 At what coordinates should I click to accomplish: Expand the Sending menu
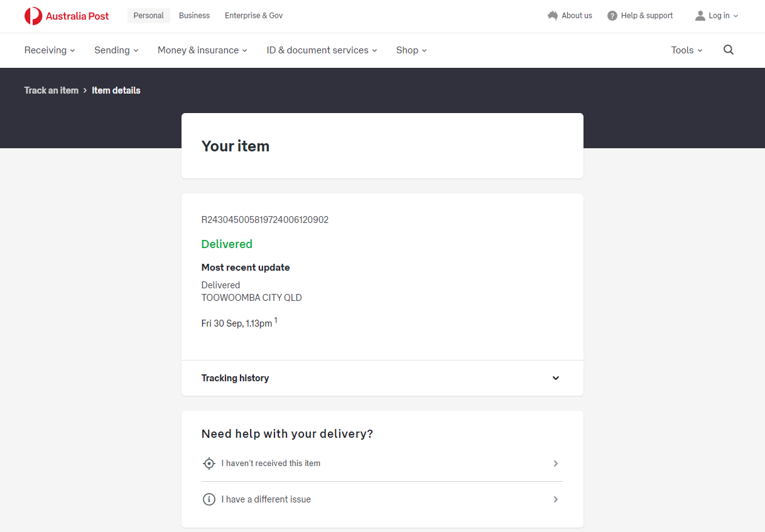click(x=116, y=50)
